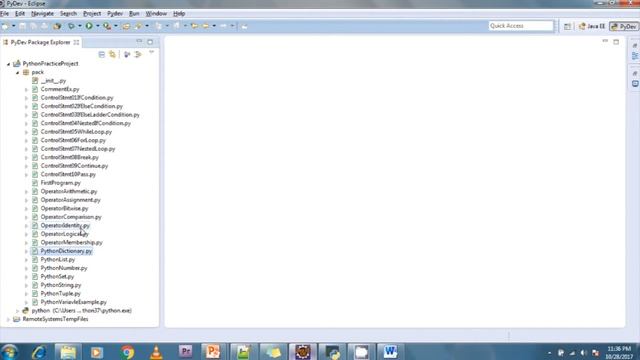The height and width of the screenshot is (360, 640).
Task: Expand the python interpreter node
Action: point(18,311)
